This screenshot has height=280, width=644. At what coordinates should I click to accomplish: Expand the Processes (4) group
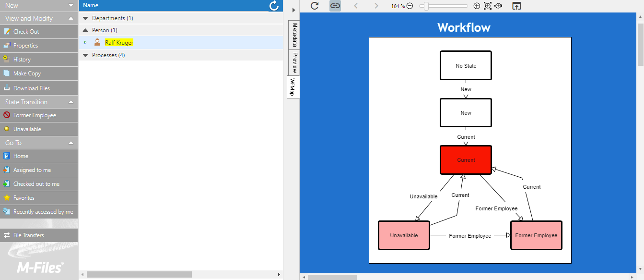[86, 55]
